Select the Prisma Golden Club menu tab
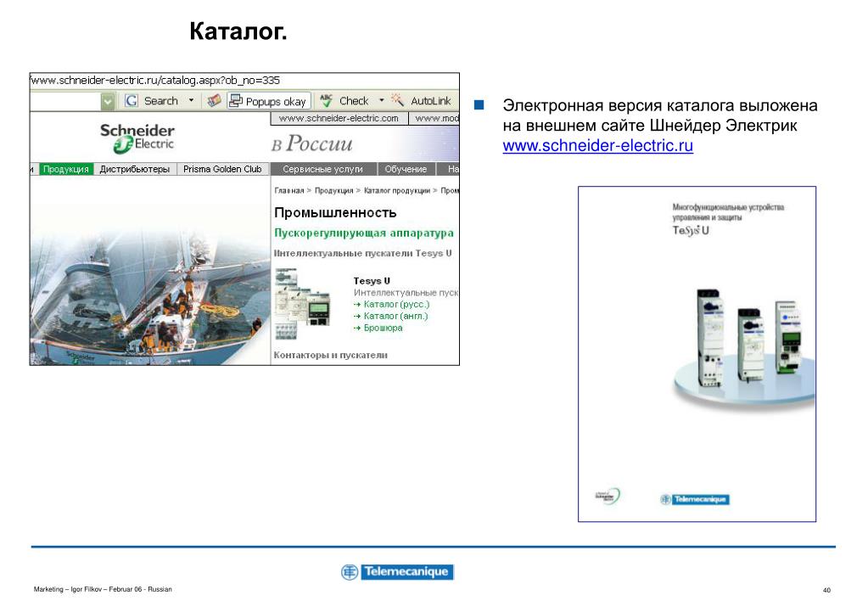The image size is (868, 601). point(222,169)
